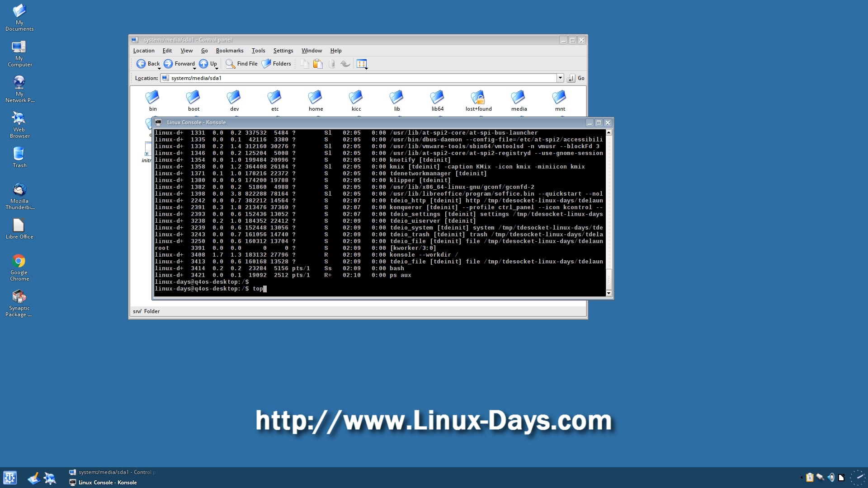Click the Forward navigation button

(x=179, y=64)
